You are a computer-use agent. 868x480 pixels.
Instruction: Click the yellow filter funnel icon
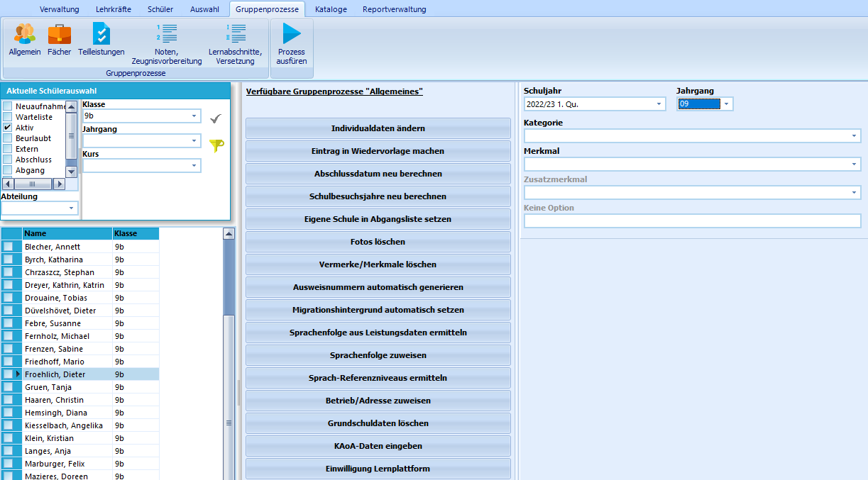(216, 145)
